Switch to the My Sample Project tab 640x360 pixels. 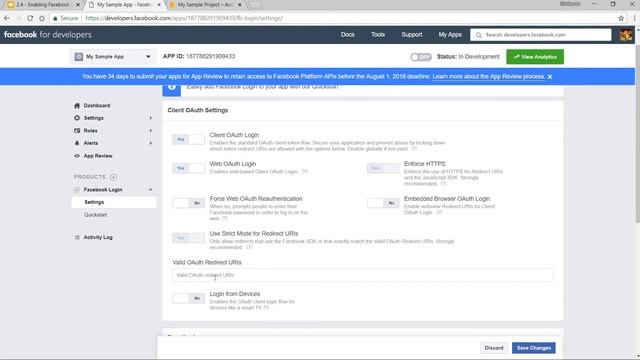pyautogui.click(x=206, y=5)
